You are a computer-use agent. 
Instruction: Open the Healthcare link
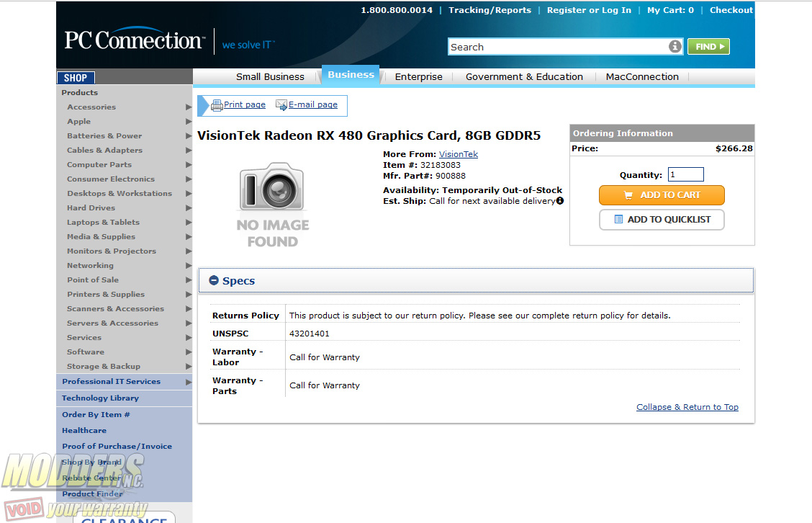[84, 431]
